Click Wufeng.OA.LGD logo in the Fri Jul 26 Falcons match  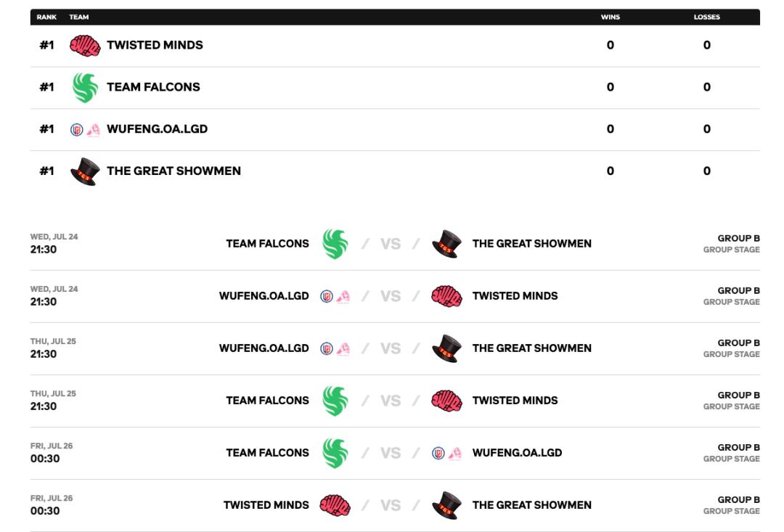point(446,454)
